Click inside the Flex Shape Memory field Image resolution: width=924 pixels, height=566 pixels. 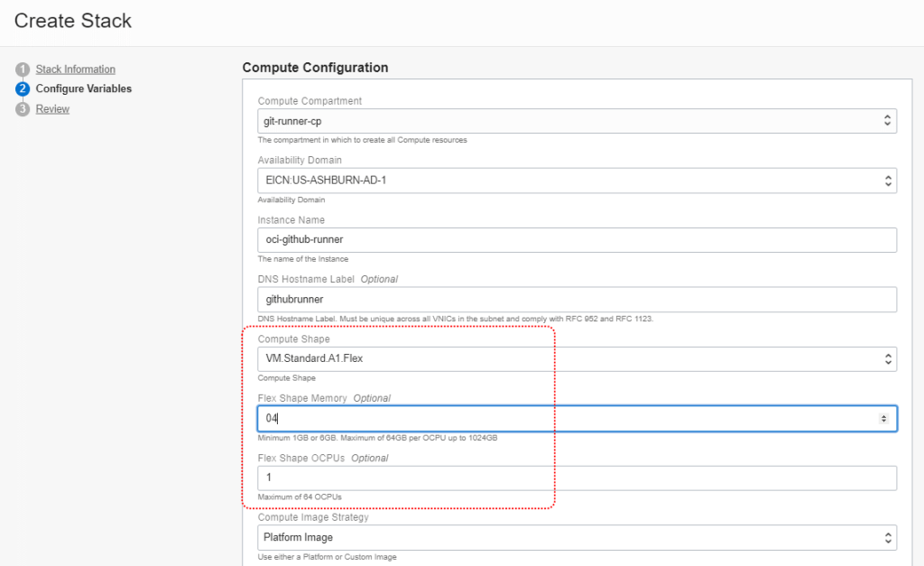tap(568, 419)
